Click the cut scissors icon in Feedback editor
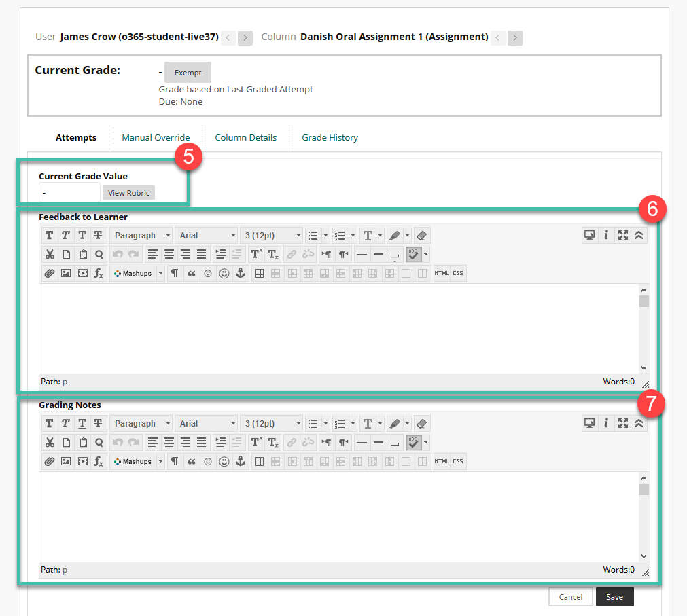687x616 pixels. pos(50,255)
